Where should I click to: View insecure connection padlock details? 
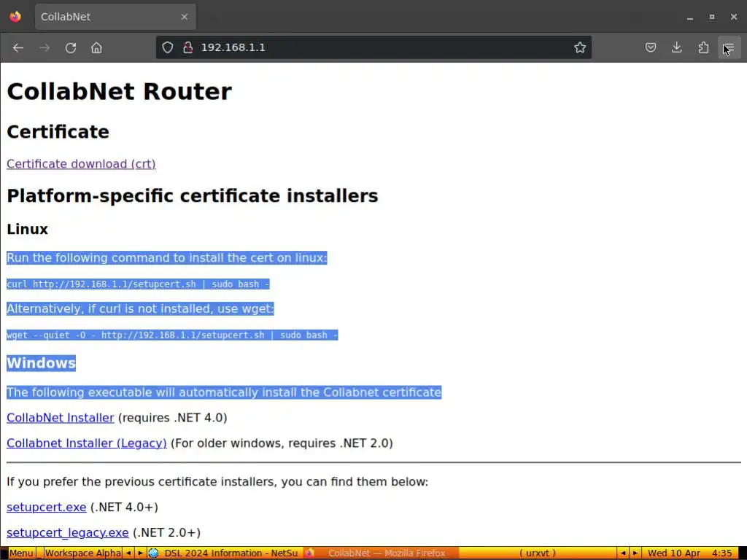[187, 47]
